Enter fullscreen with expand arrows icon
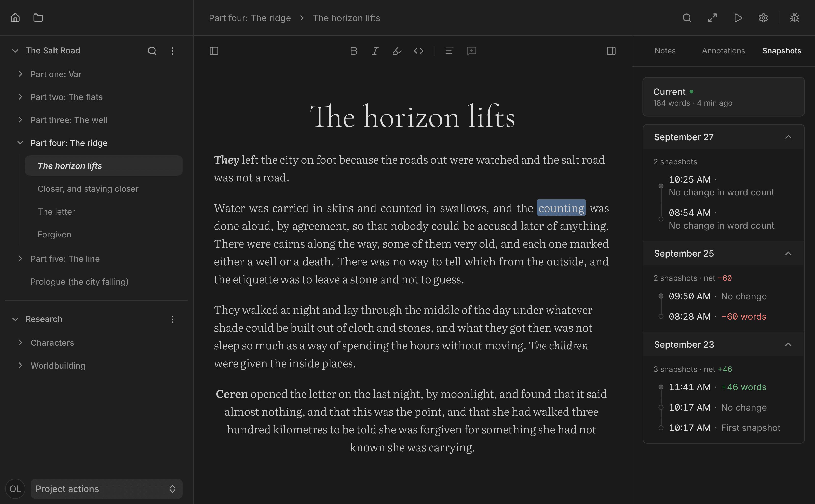Image resolution: width=815 pixels, height=504 pixels. point(712,18)
